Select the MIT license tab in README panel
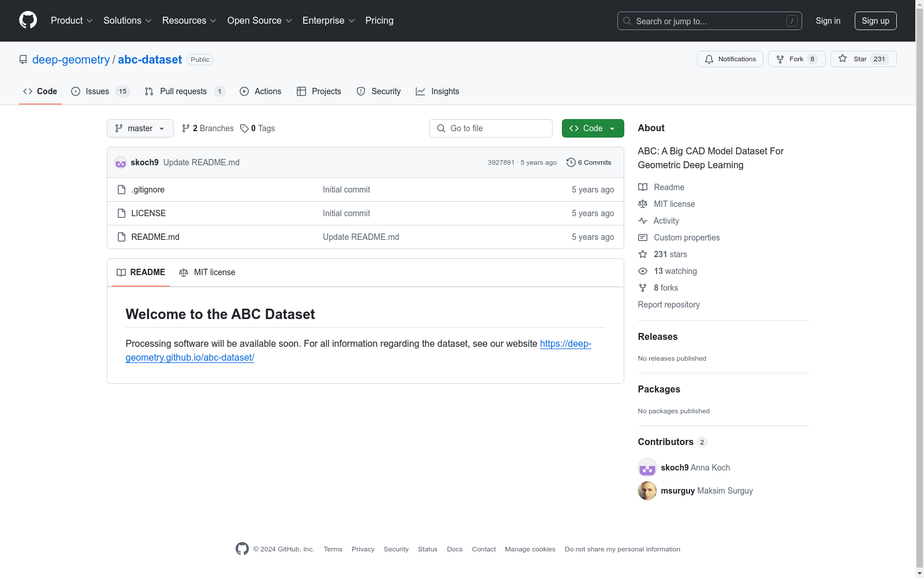 click(207, 272)
